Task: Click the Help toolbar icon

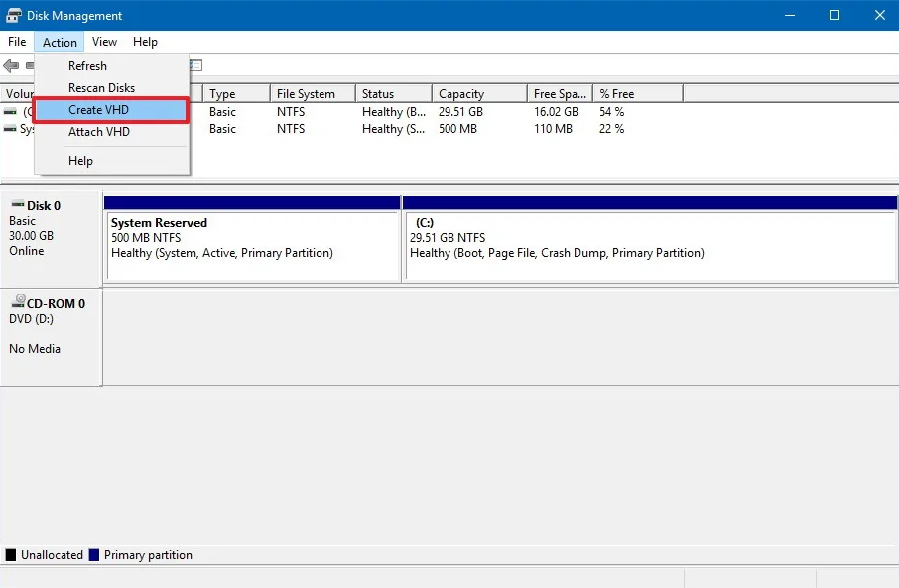Action: point(194,65)
